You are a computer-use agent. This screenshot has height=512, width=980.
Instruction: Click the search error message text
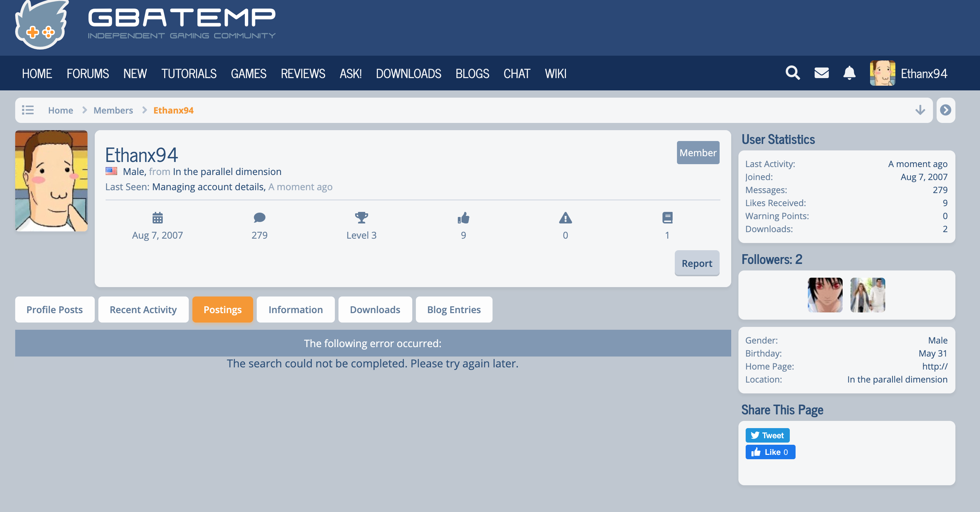tap(373, 364)
